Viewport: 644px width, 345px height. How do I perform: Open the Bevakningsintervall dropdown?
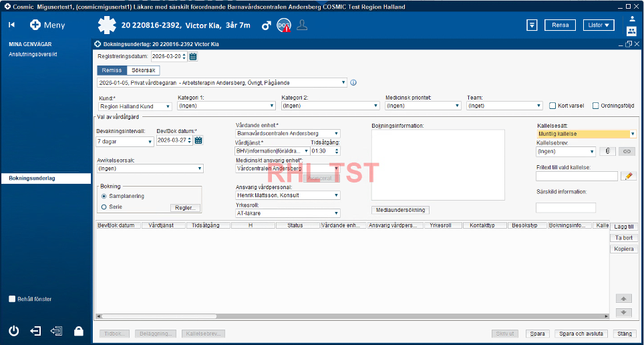tap(150, 142)
